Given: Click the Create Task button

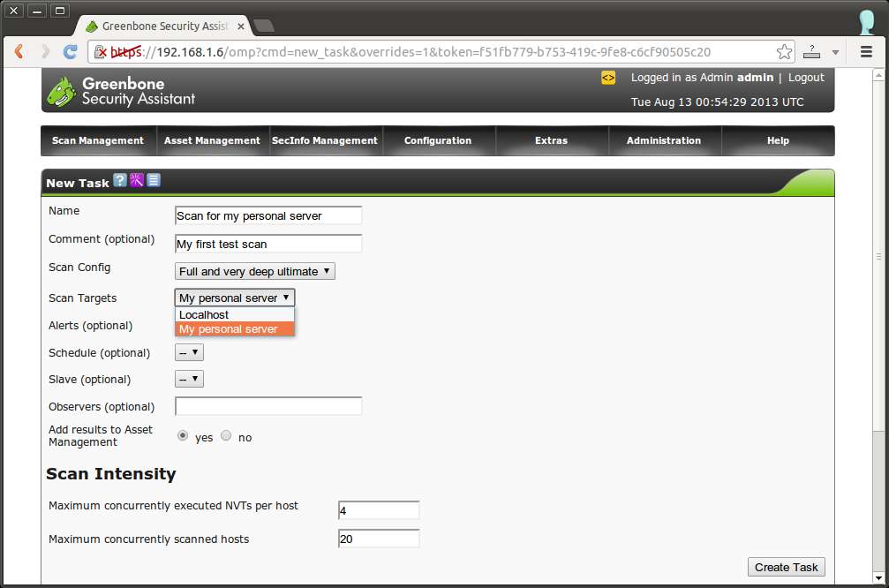Looking at the screenshot, I should coord(786,567).
